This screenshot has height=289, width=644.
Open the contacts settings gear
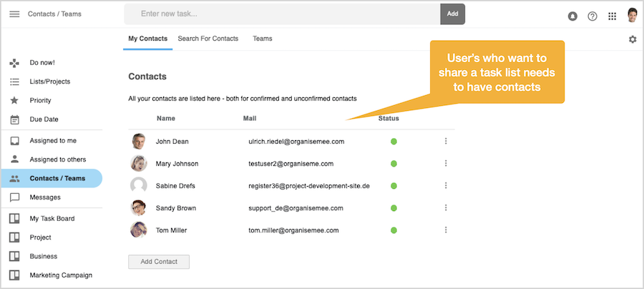tap(633, 39)
